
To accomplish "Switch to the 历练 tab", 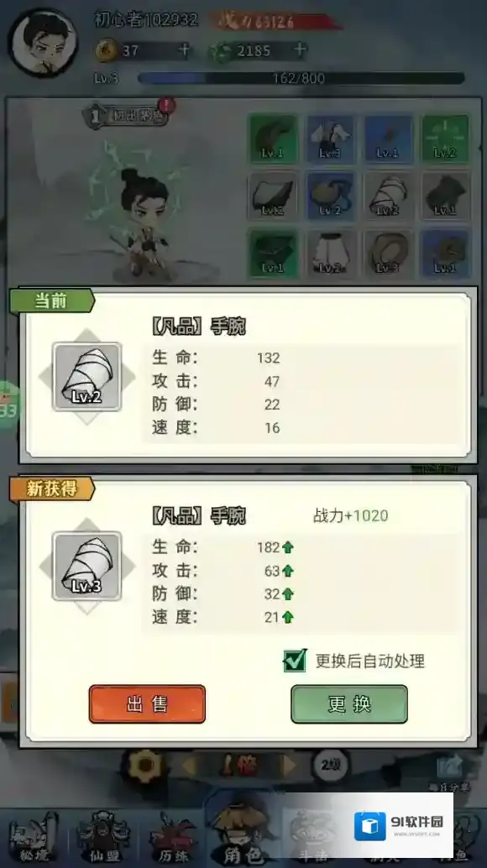I will click(173, 837).
